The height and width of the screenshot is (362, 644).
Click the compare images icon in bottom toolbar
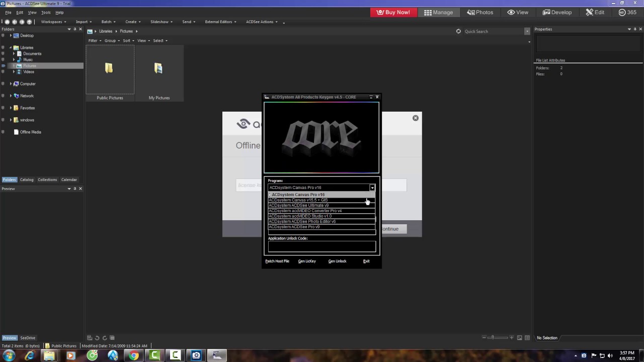112,338
